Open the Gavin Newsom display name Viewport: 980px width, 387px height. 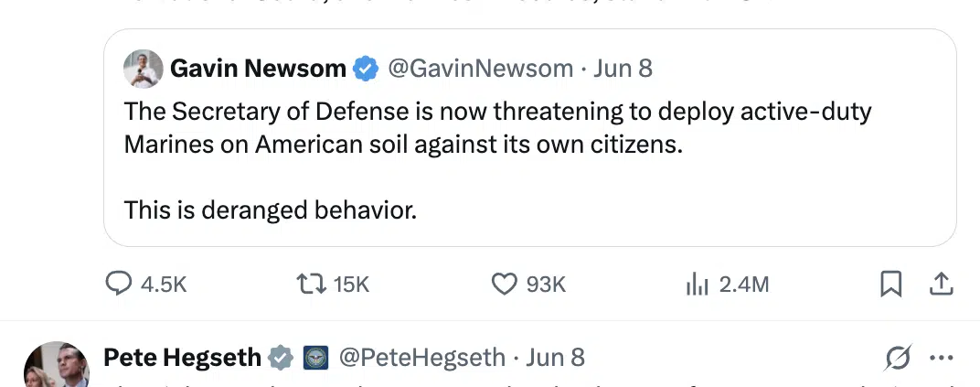tap(259, 69)
